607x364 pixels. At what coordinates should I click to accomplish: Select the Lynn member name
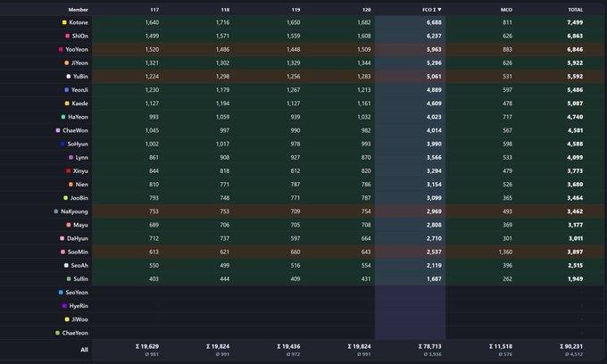pos(82,157)
